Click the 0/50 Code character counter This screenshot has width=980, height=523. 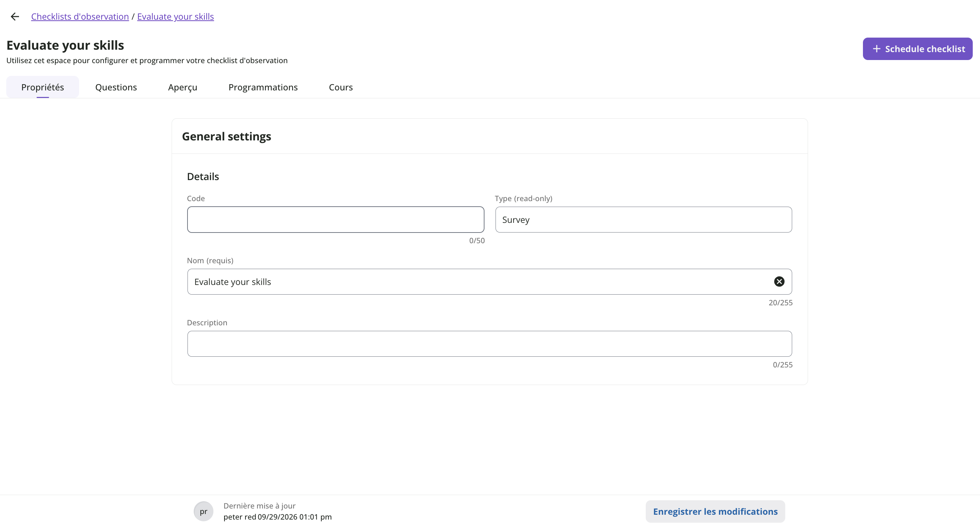point(477,240)
